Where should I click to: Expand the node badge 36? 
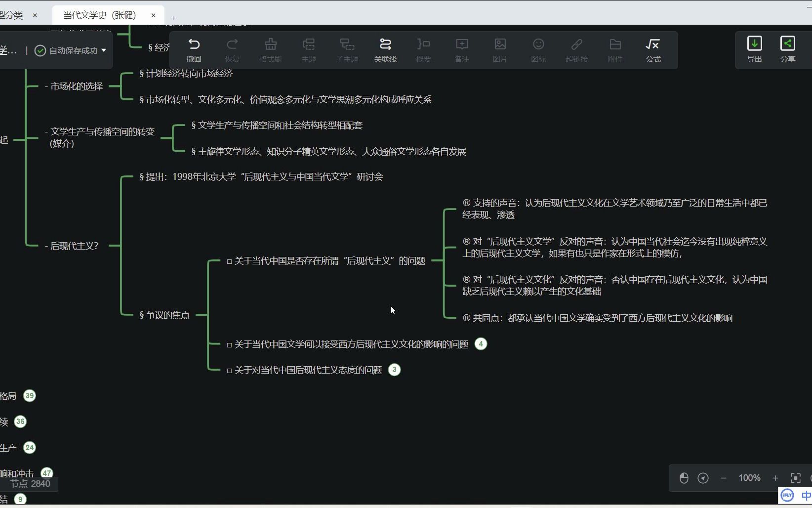pyautogui.click(x=20, y=422)
